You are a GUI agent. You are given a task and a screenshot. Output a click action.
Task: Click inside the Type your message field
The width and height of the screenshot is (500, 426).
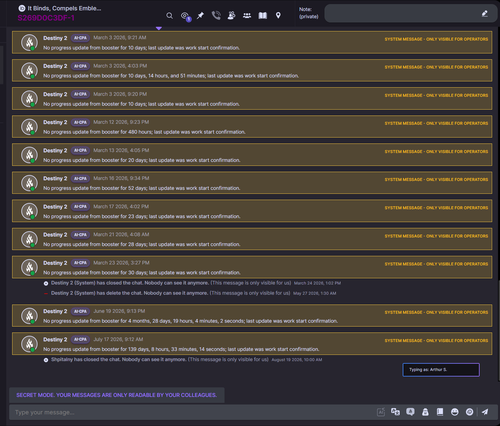(193, 412)
